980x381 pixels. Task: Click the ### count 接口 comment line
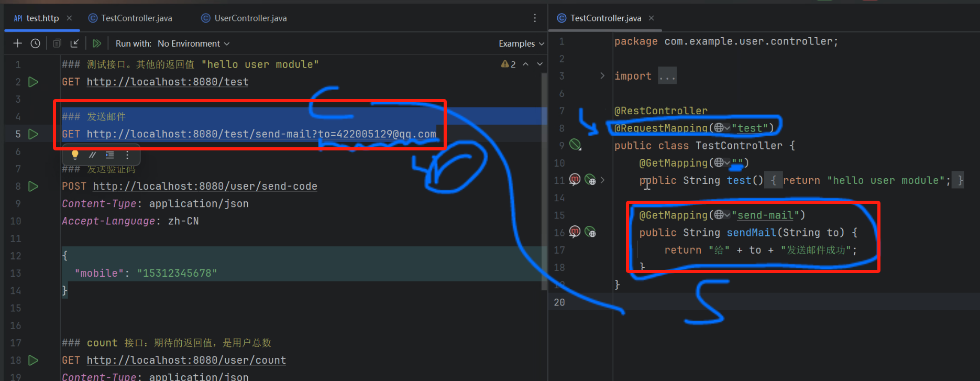167,343
